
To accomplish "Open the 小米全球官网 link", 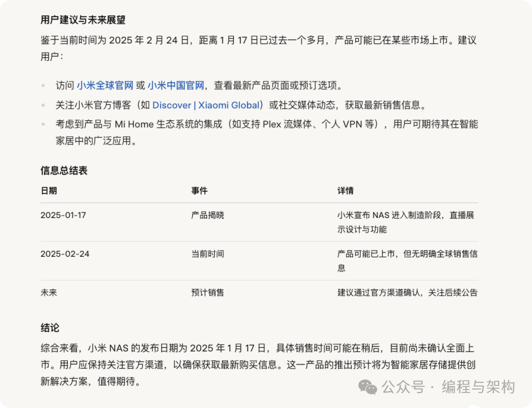I will [x=105, y=85].
